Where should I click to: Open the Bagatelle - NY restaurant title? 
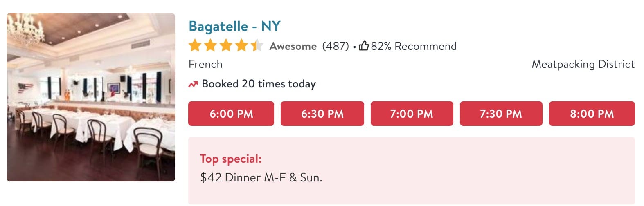pos(234,27)
